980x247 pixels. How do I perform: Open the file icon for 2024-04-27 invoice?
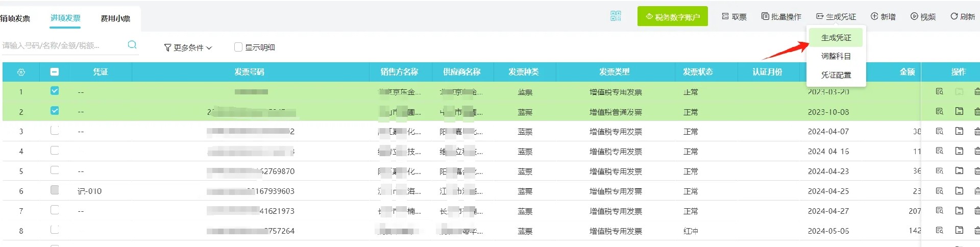[x=959, y=210]
